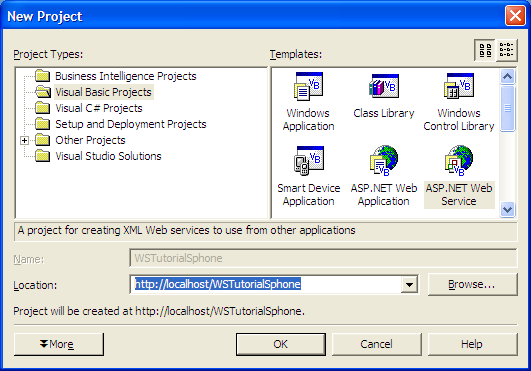531x371 pixels.
Task: Click the XML Web services description text
Action: (x=187, y=230)
